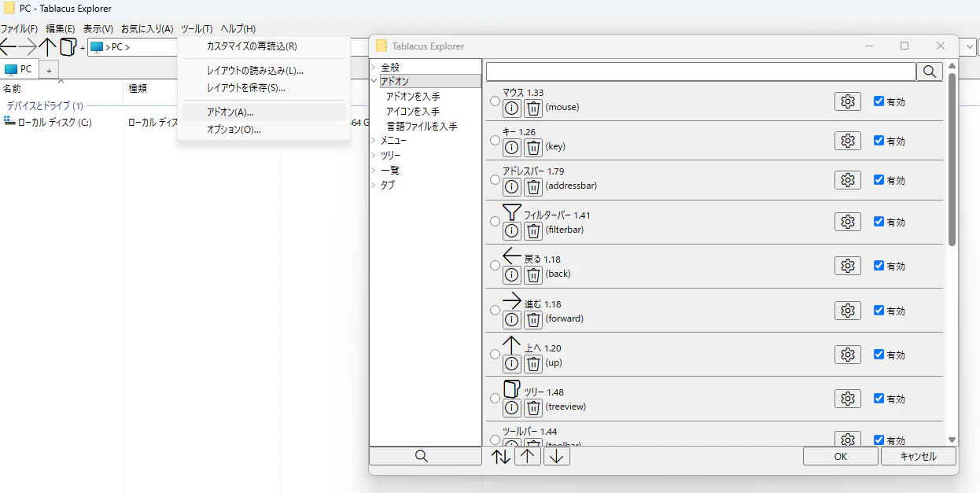The width and height of the screenshot is (980, 493).
Task: Remove アドレスバー (addressbar) addon with trash icon
Action: tap(533, 186)
